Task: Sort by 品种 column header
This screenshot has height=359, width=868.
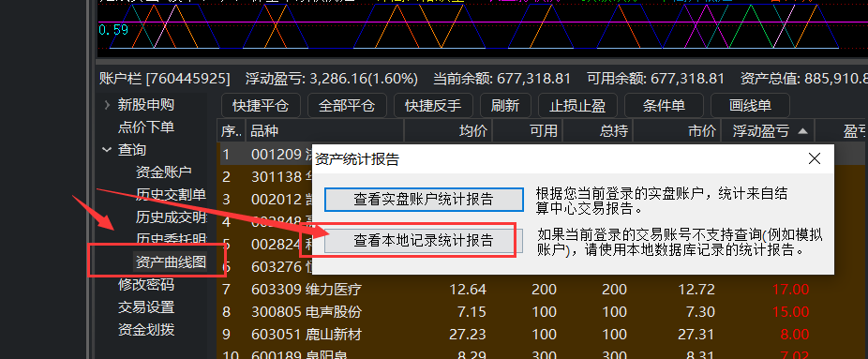Action: (x=325, y=131)
